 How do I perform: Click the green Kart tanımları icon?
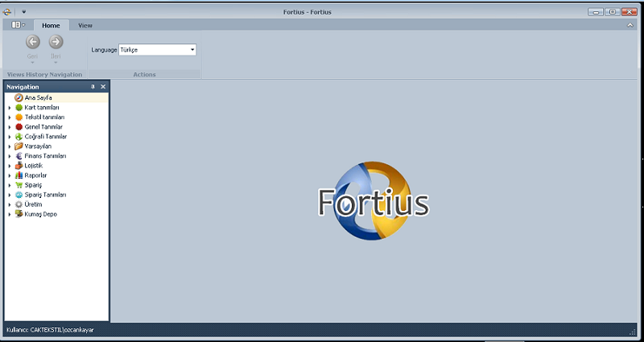click(19, 108)
